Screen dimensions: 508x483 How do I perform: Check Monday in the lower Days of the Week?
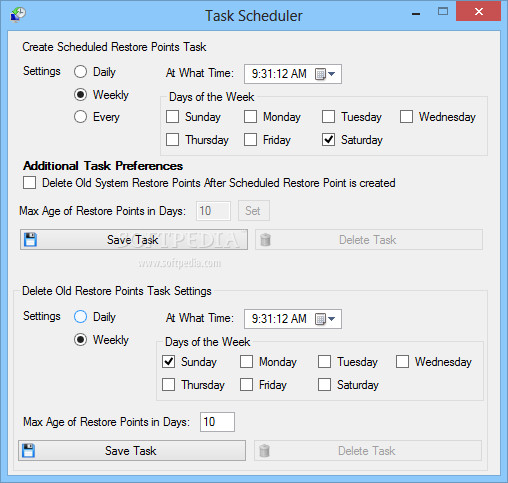(246, 362)
